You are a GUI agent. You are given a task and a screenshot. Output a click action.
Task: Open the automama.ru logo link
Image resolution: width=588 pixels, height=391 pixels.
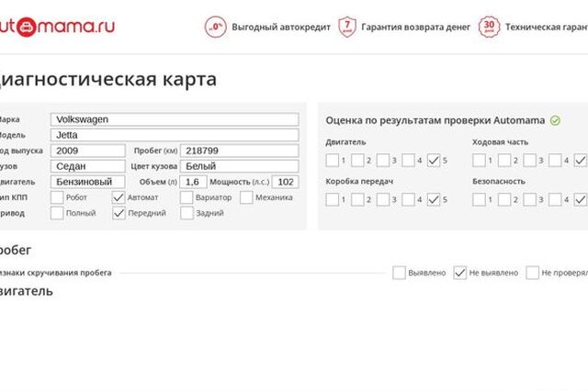[x=57, y=27]
